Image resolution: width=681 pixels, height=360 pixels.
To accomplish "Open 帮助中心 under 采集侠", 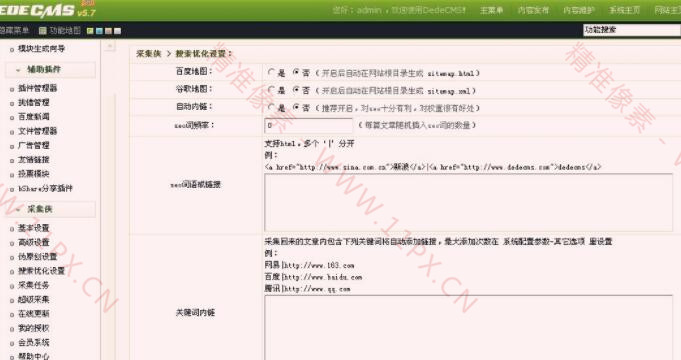I will (x=33, y=356).
